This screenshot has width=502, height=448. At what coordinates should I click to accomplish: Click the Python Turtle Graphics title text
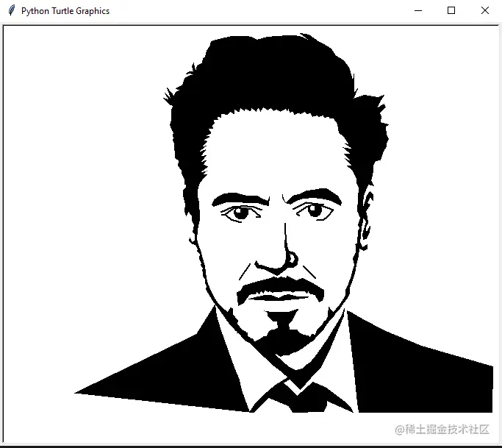click(x=65, y=11)
